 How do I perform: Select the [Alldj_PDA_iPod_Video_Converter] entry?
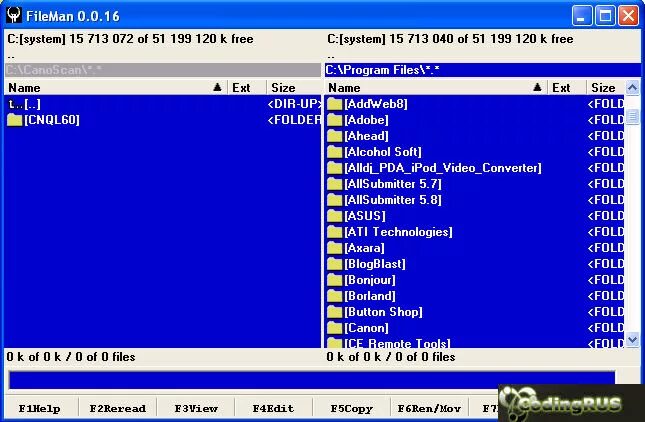click(x=443, y=168)
